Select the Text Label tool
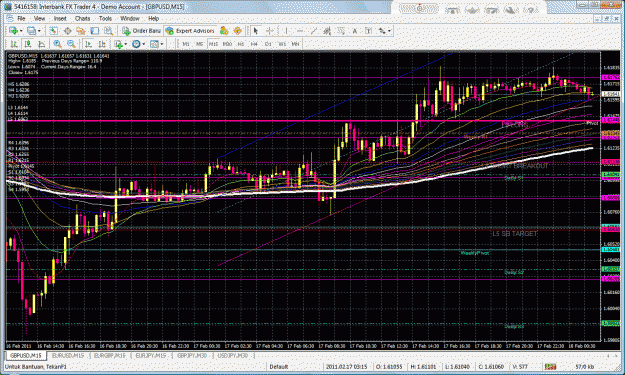Viewport: 625px width, 375px height. (368, 31)
